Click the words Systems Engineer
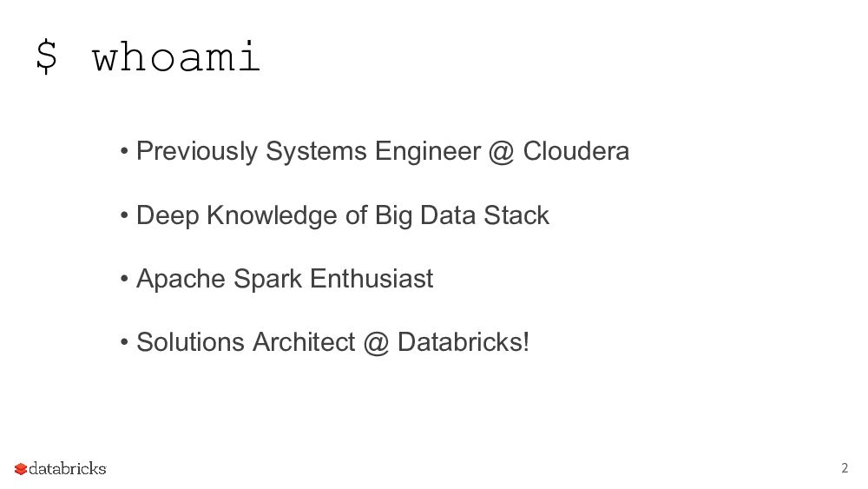This screenshot has width=868, height=489. click(x=373, y=152)
